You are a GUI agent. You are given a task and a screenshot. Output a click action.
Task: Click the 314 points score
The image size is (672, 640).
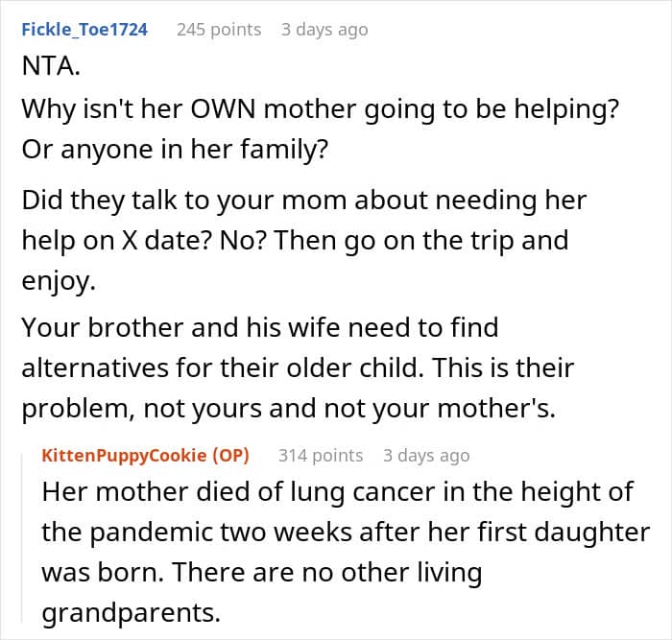pyautogui.click(x=321, y=455)
